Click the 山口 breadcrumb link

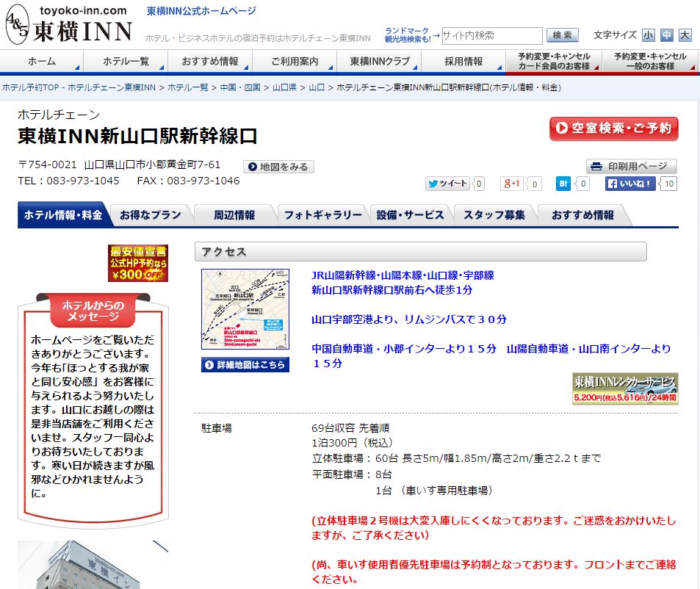tap(317, 87)
